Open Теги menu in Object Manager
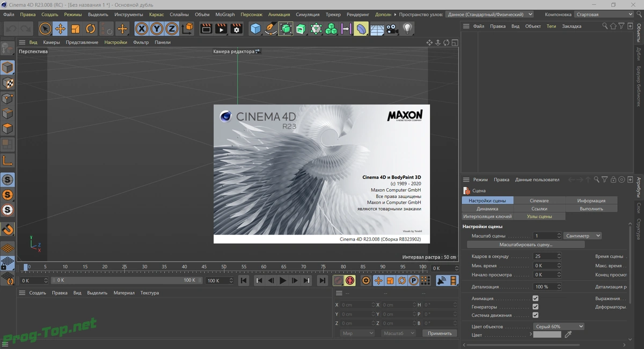The image size is (644, 349). point(551,26)
